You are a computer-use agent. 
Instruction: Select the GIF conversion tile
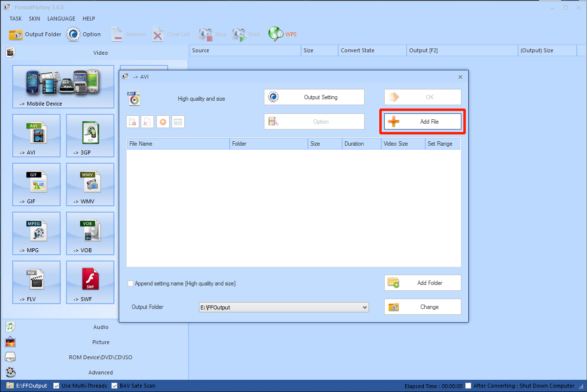(x=37, y=184)
